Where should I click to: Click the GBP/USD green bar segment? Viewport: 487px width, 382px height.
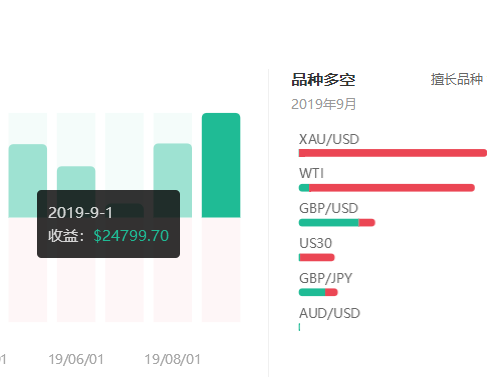point(329,223)
